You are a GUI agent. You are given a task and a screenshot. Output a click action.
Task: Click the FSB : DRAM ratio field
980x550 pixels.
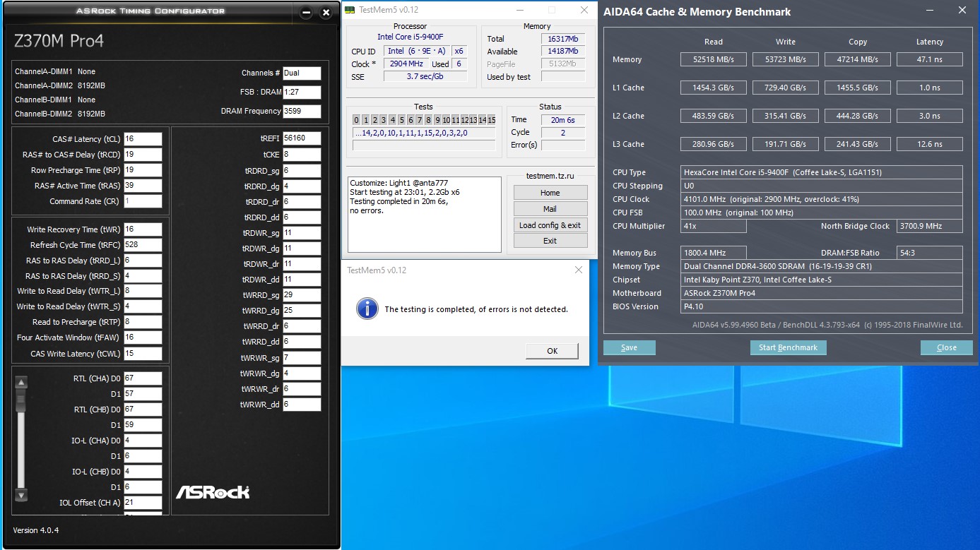(302, 92)
